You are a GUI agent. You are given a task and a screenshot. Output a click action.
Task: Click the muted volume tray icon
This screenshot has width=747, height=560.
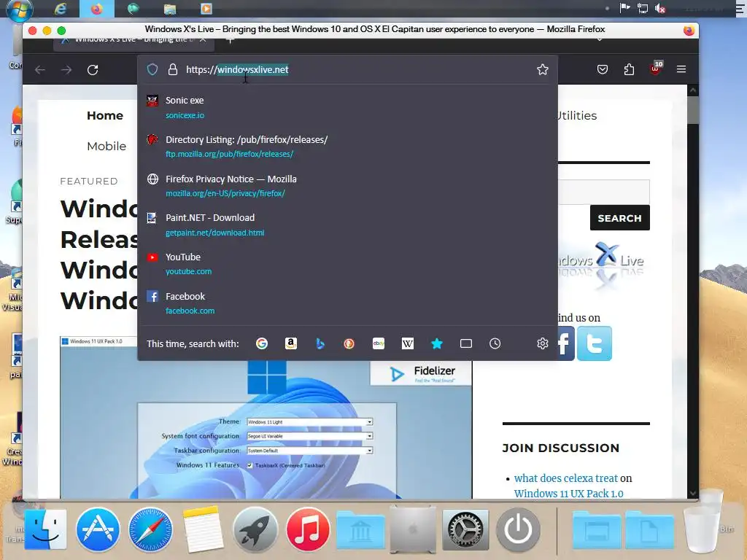pos(660,9)
